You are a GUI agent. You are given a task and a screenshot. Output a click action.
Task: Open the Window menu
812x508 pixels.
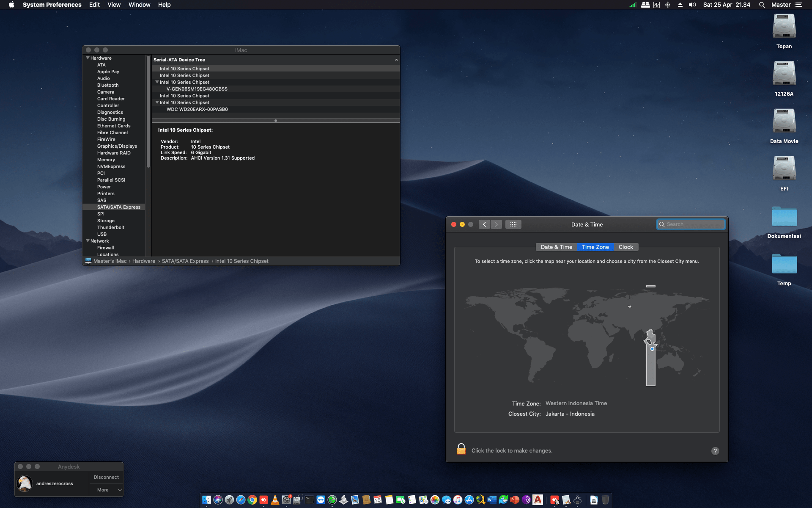139,5
